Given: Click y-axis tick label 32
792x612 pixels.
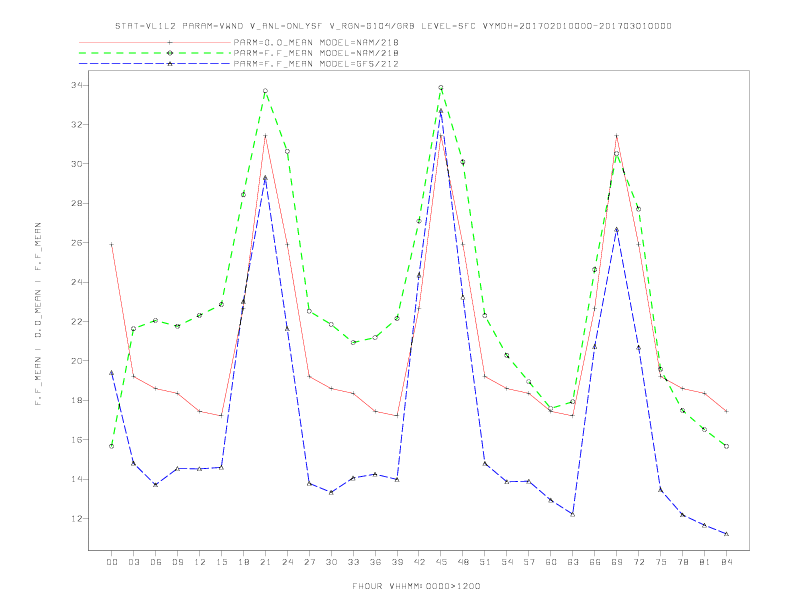Looking at the screenshot, I should [x=77, y=125].
